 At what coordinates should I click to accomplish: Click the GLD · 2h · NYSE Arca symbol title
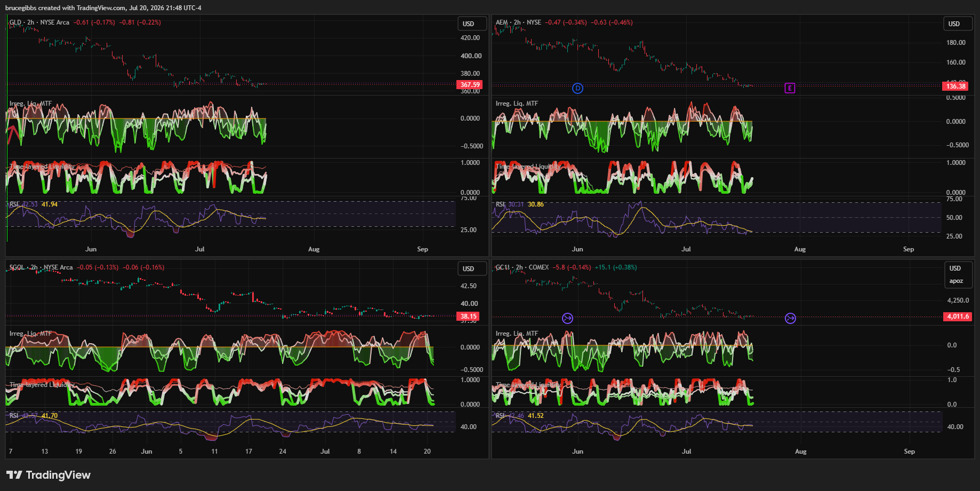click(39, 22)
